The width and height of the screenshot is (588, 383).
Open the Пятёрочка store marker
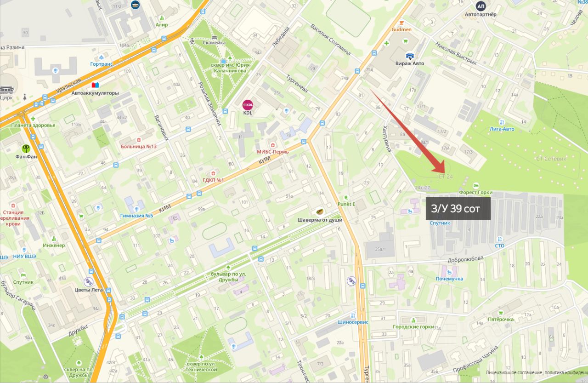click(500, 311)
